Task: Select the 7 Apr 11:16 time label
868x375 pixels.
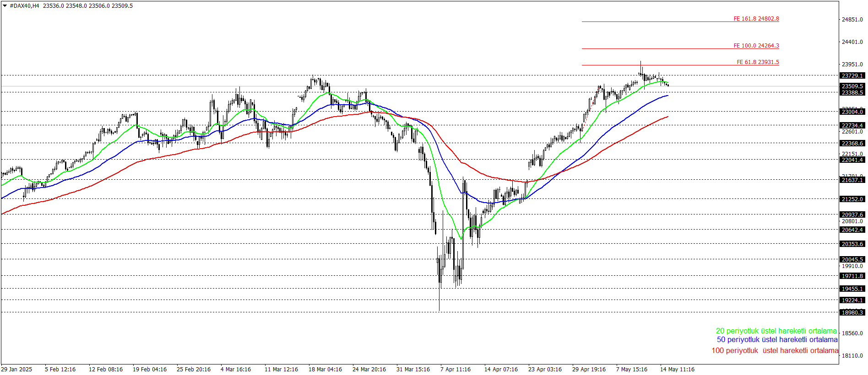Action: [x=456, y=370]
